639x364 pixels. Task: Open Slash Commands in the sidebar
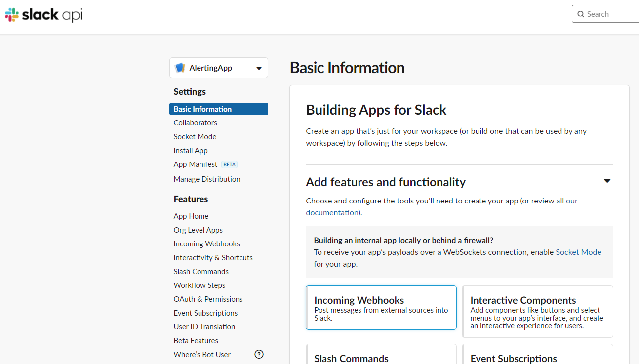[201, 272]
